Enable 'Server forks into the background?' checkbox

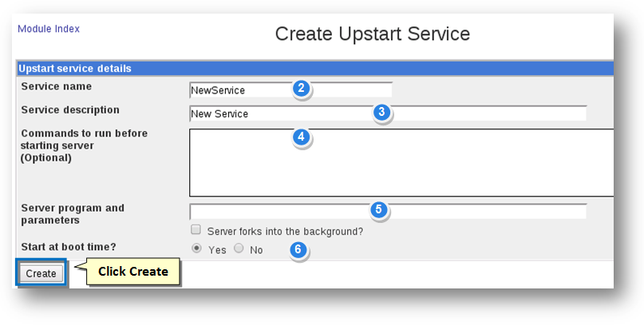pos(196,230)
